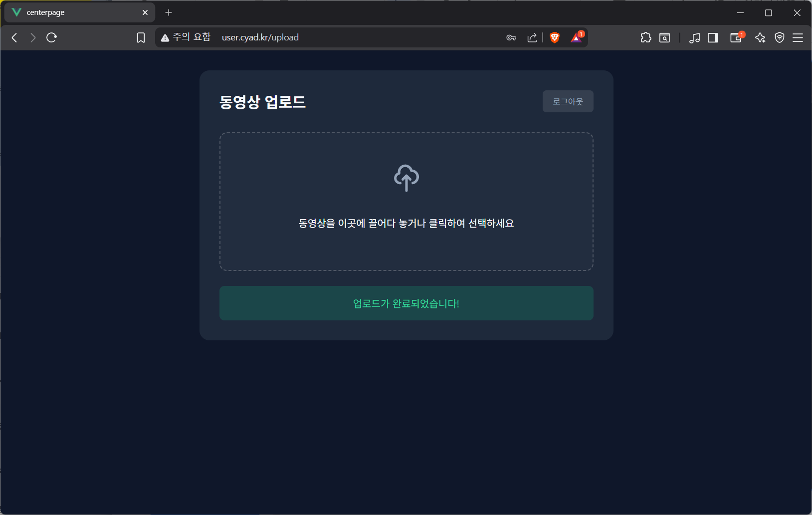Open a new browser tab

pos(169,12)
